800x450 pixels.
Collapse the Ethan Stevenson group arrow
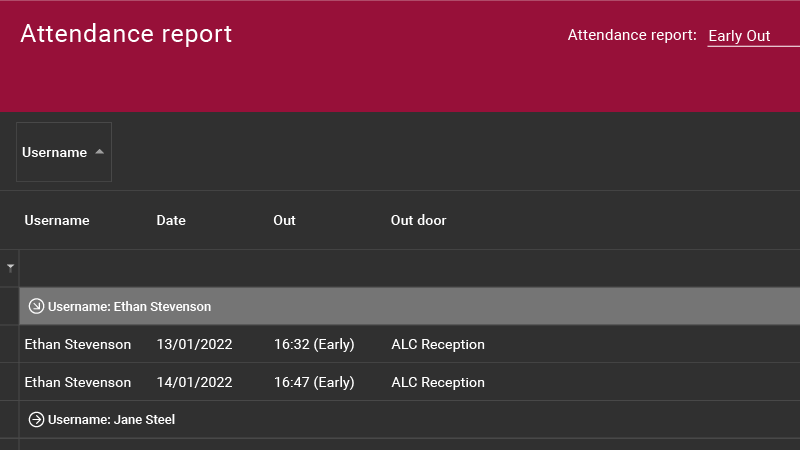(36, 306)
